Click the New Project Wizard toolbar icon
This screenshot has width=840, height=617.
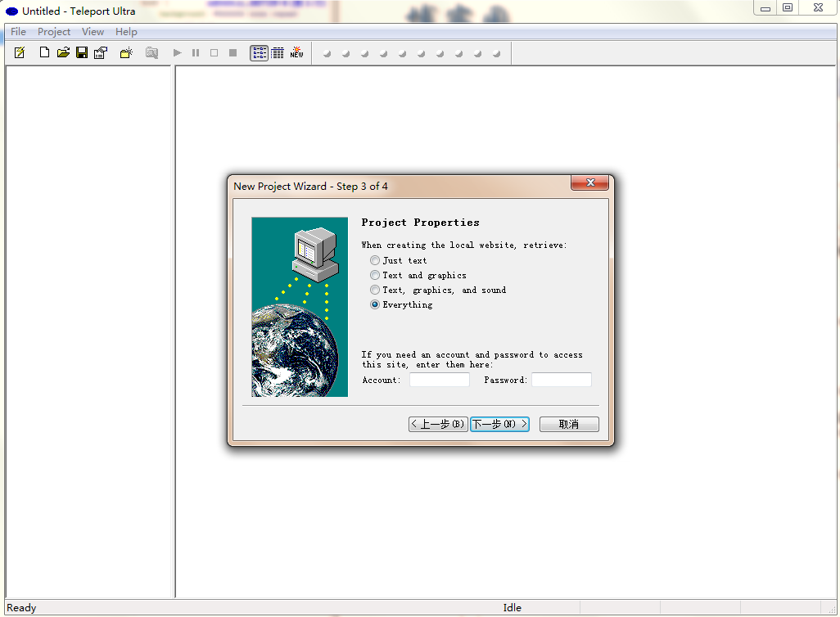click(20, 53)
